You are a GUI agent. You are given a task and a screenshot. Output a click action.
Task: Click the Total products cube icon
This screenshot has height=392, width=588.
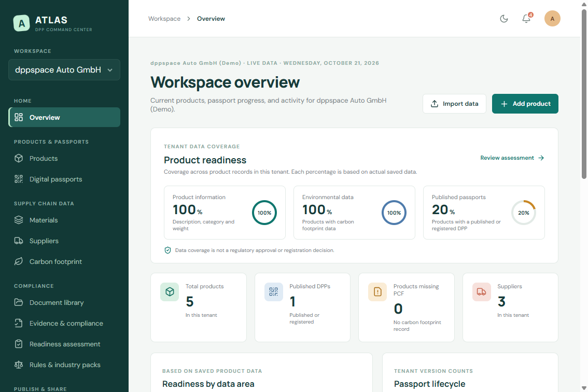170,292
